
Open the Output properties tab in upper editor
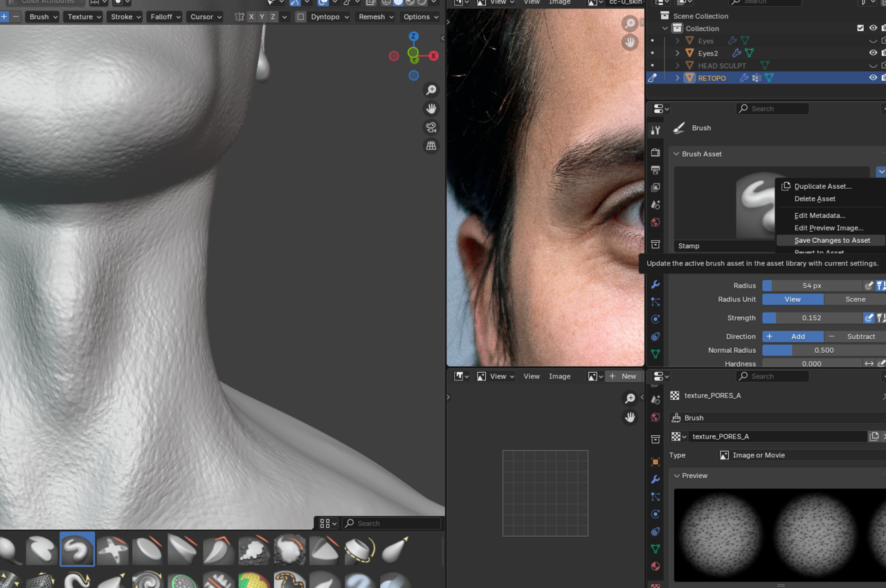pyautogui.click(x=656, y=169)
